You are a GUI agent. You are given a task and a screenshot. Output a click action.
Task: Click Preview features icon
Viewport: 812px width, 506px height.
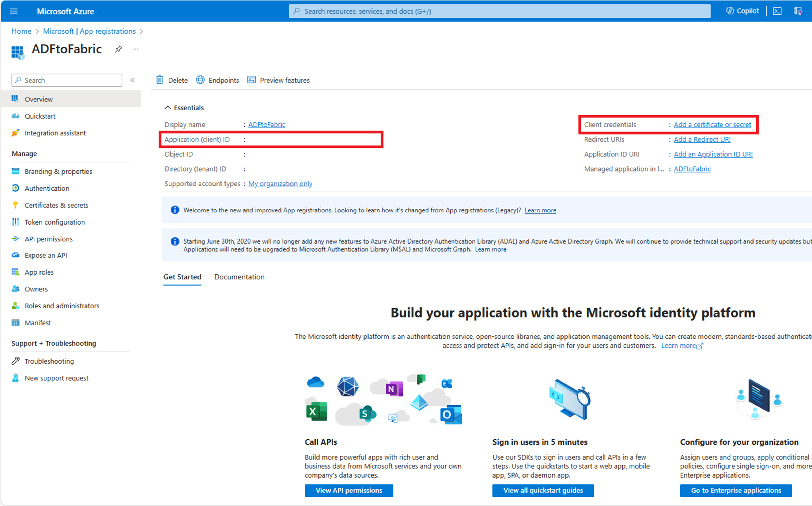[x=252, y=80]
